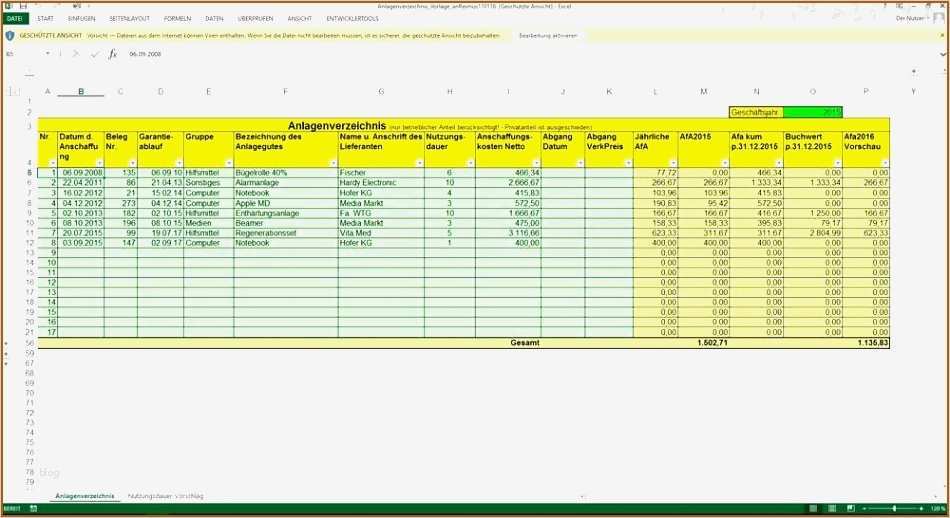The image size is (950, 518).
Task: Click the Bearbeitung aktivieren button
Action: (548, 35)
